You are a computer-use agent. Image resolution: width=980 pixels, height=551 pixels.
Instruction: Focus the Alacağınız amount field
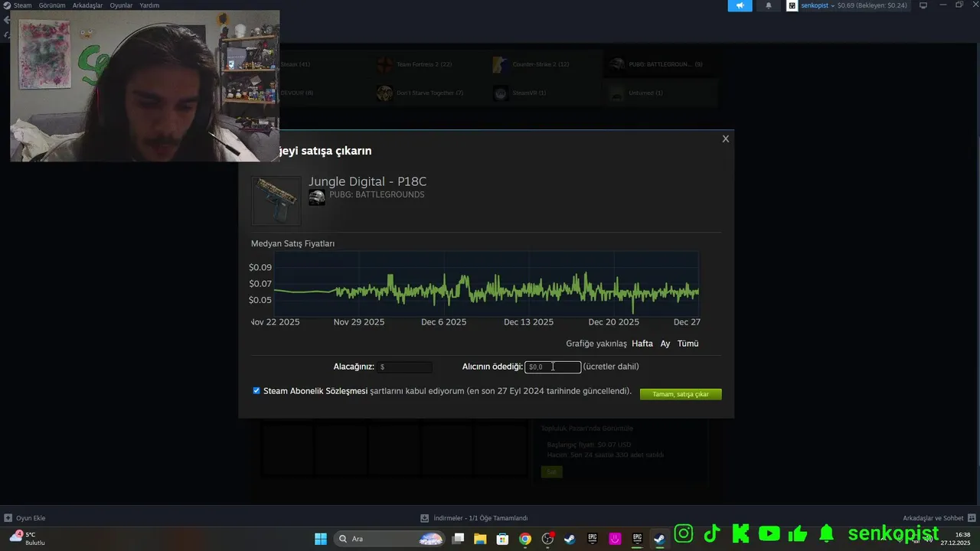pyautogui.click(x=404, y=367)
